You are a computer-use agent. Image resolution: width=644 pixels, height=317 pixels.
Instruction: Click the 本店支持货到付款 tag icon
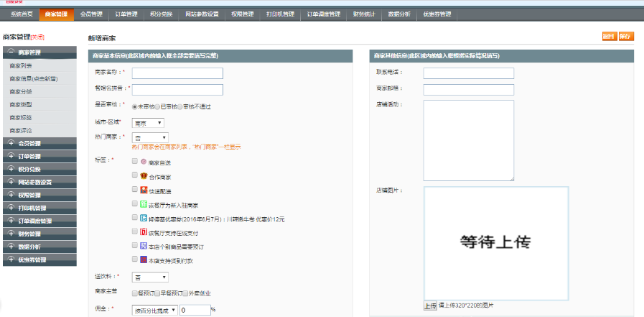[144, 259]
